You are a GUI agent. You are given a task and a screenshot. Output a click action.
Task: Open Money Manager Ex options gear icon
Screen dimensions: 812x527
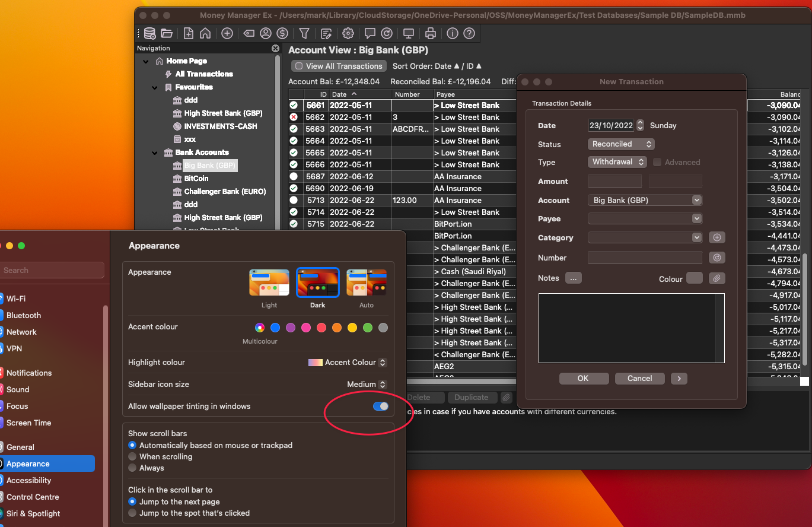point(348,33)
